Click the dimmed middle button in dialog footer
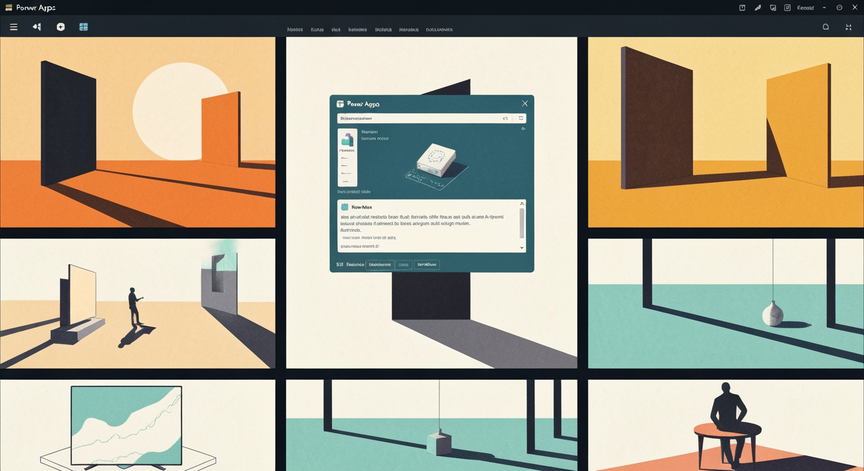This screenshot has width=864, height=471. click(404, 265)
